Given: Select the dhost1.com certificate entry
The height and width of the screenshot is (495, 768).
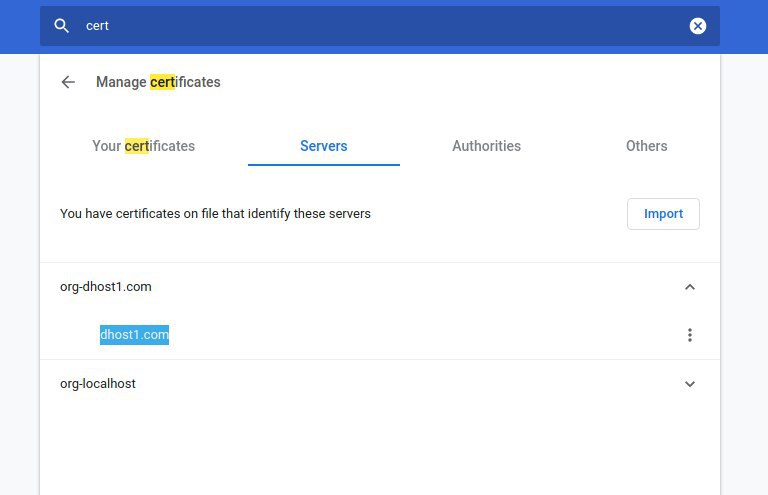Looking at the screenshot, I should (134, 335).
